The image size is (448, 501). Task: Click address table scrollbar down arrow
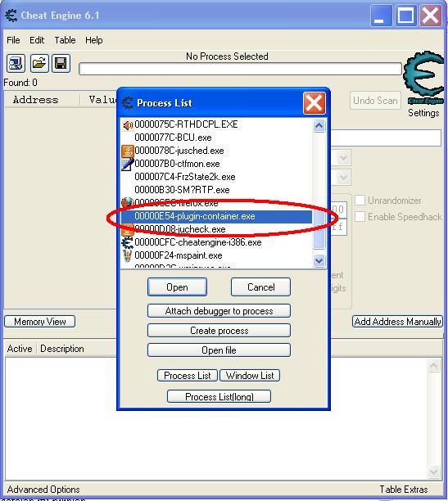click(433, 472)
